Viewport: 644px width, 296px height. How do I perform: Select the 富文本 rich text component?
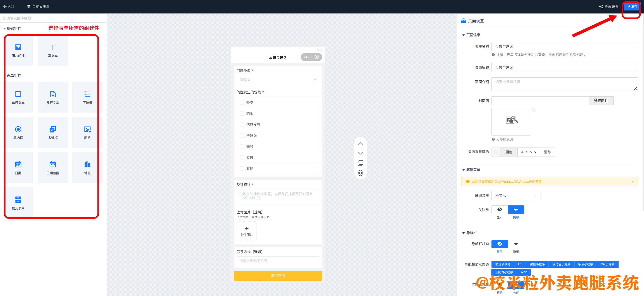click(x=53, y=51)
